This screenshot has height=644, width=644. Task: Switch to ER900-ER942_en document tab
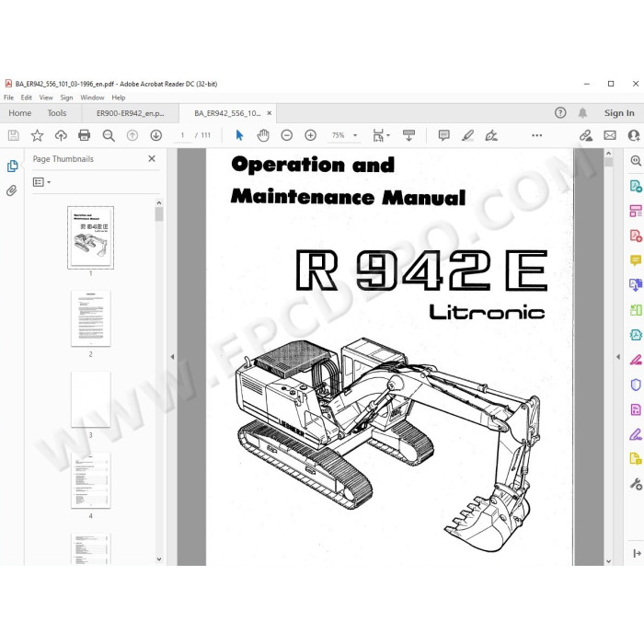(131, 113)
